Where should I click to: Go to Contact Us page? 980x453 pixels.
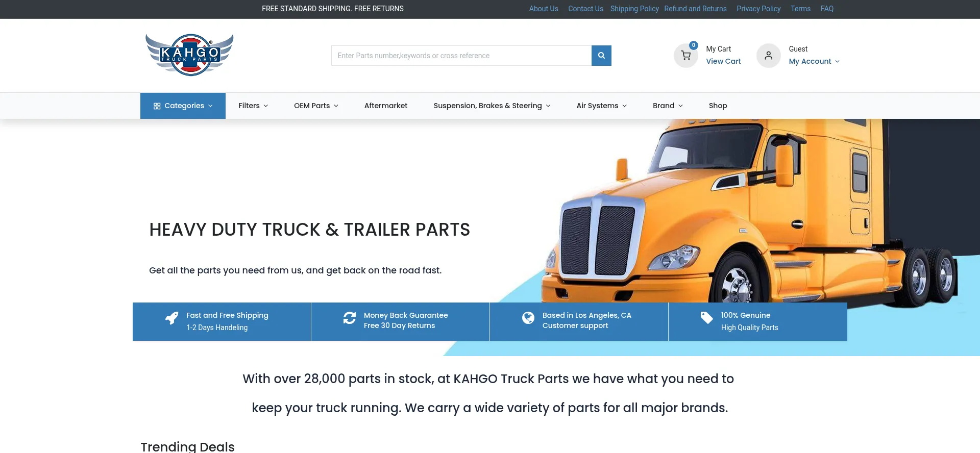click(x=585, y=9)
